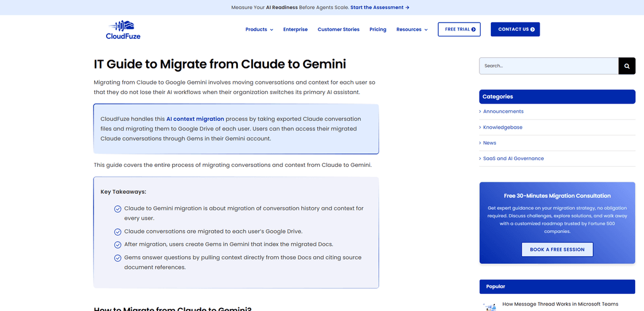This screenshot has width=644, height=311.
Task: Click the heading IT Guide to Migrate from Claude to Gemini
Action: point(219,64)
